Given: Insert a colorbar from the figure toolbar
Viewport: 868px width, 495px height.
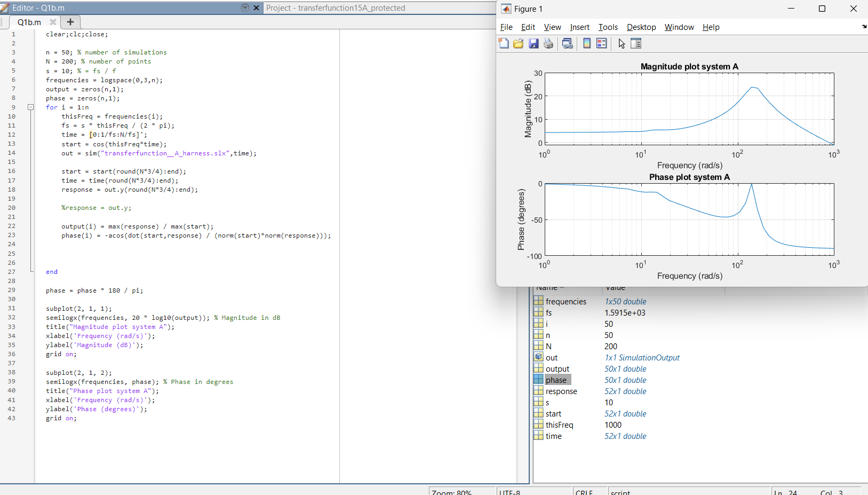Looking at the screenshot, I should (587, 44).
